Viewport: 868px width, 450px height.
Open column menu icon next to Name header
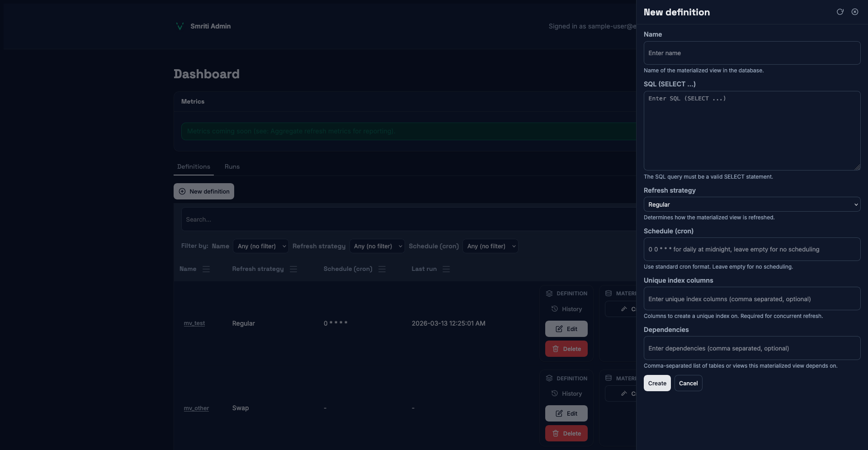coord(206,269)
